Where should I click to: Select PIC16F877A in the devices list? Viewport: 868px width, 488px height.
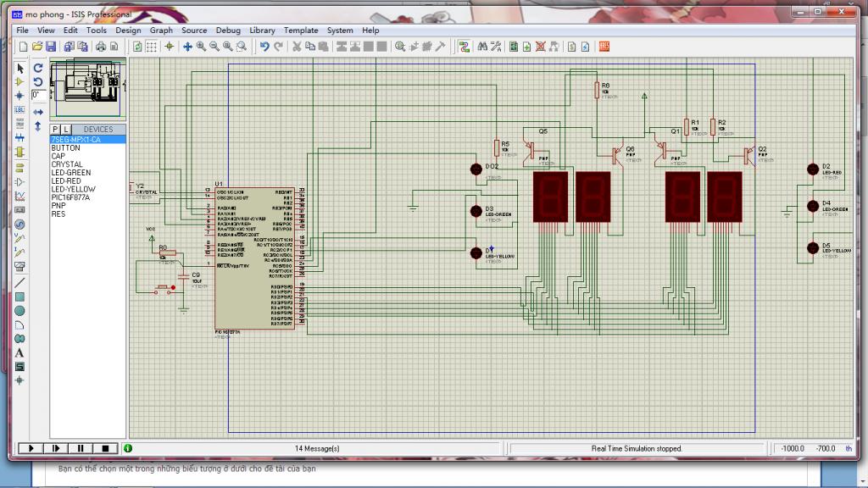click(x=70, y=197)
